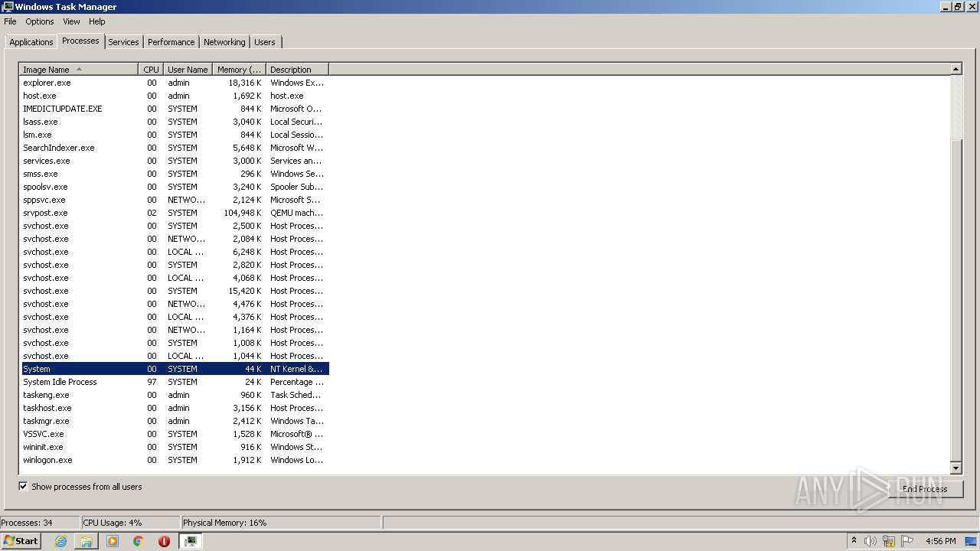Select svchost.exe using 15,420 K memory

click(175, 291)
